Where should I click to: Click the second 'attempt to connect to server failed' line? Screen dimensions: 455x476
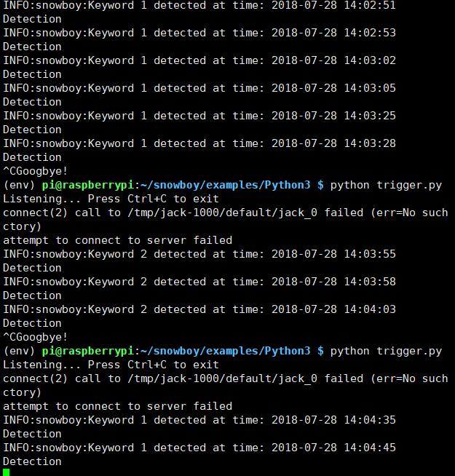coord(117,406)
